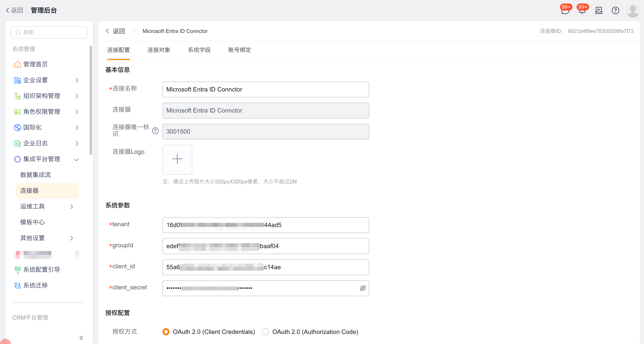Select OAuth 2.0 (Client Credentials) radio
The image size is (644, 344).
click(166, 331)
